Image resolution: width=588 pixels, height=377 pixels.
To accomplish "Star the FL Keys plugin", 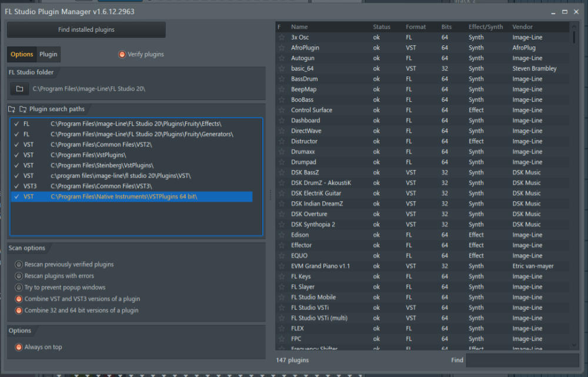I will pos(281,276).
